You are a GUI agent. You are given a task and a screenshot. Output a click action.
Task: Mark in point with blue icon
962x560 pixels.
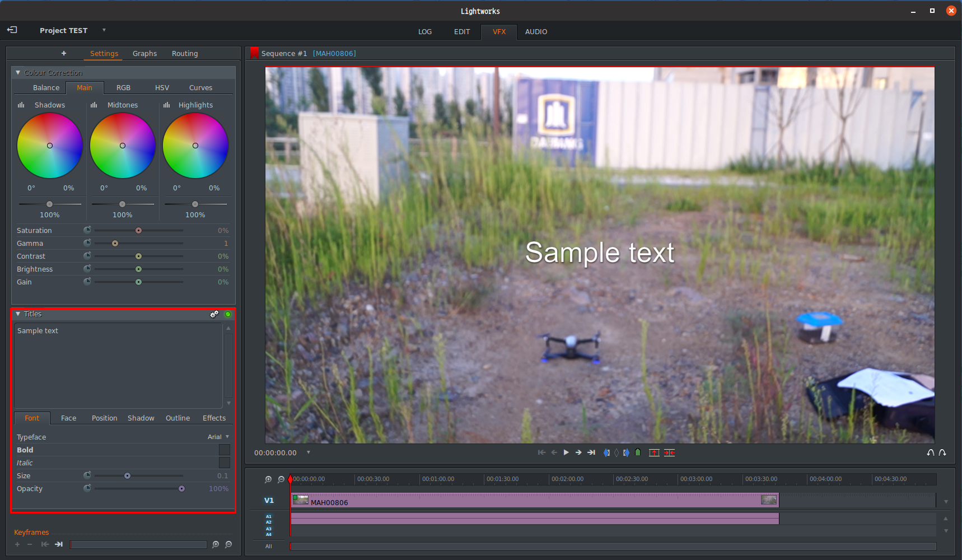[x=606, y=452]
